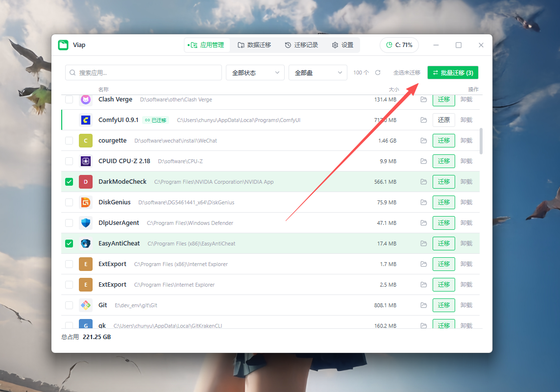
Task: Open folder icon for ComfyUI 0.9.1 row
Action: pyautogui.click(x=424, y=120)
